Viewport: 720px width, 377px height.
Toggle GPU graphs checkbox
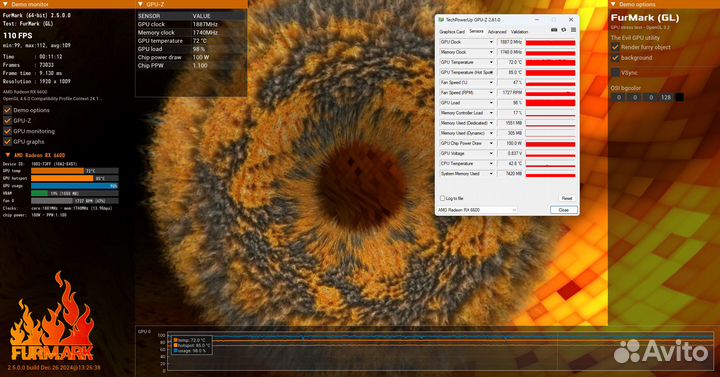point(7,142)
